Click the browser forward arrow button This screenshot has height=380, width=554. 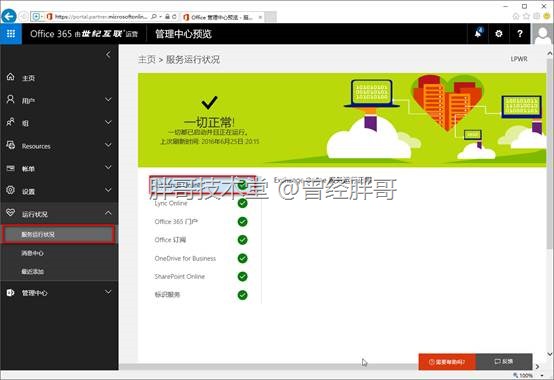(24, 16)
